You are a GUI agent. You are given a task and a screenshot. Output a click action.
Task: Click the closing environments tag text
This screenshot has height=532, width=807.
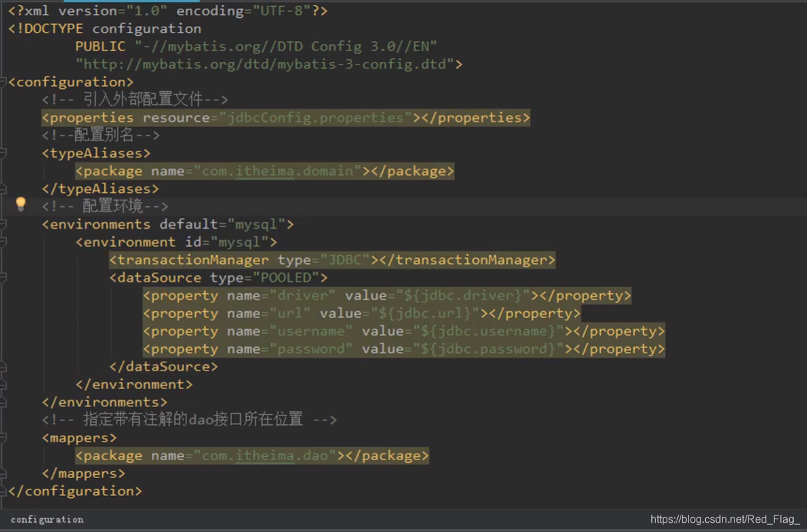(104, 402)
